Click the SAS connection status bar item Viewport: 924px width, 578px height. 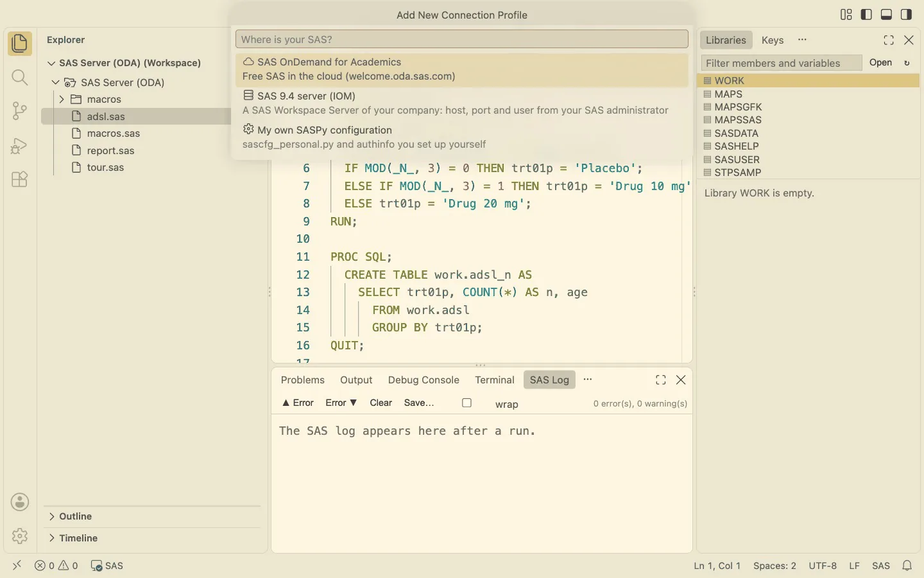tap(107, 566)
